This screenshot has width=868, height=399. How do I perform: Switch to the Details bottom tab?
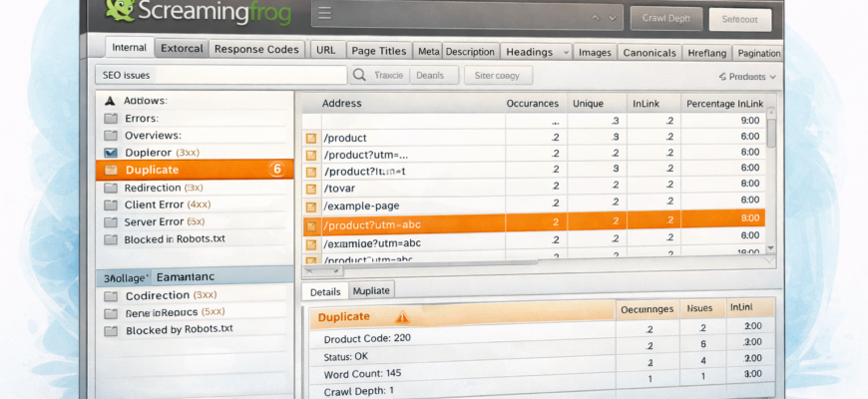click(x=325, y=291)
